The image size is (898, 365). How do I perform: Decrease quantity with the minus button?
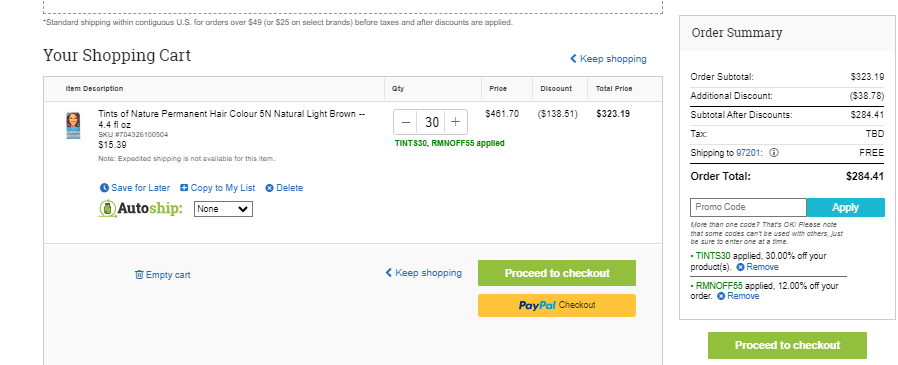point(406,122)
